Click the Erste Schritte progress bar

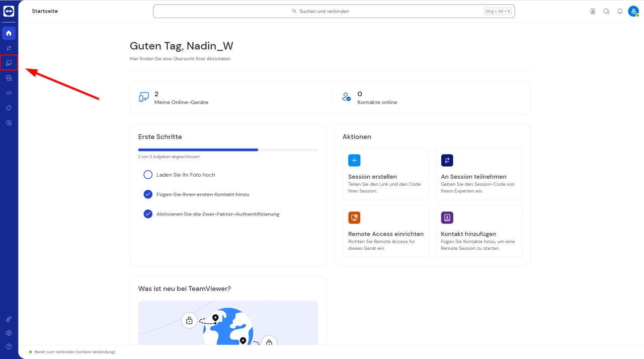click(x=228, y=150)
